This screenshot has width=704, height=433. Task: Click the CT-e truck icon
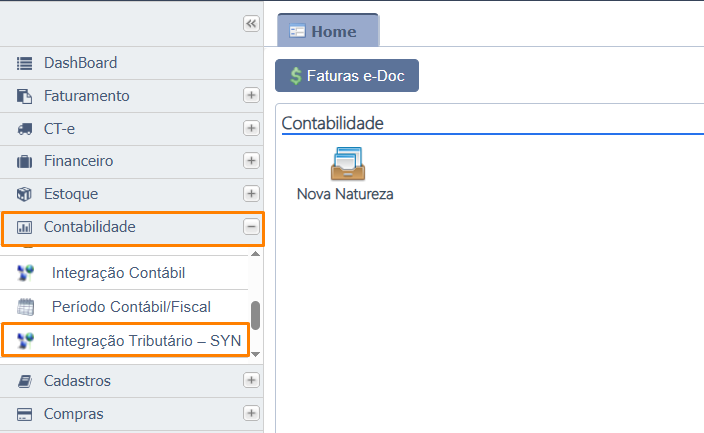pos(25,129)
